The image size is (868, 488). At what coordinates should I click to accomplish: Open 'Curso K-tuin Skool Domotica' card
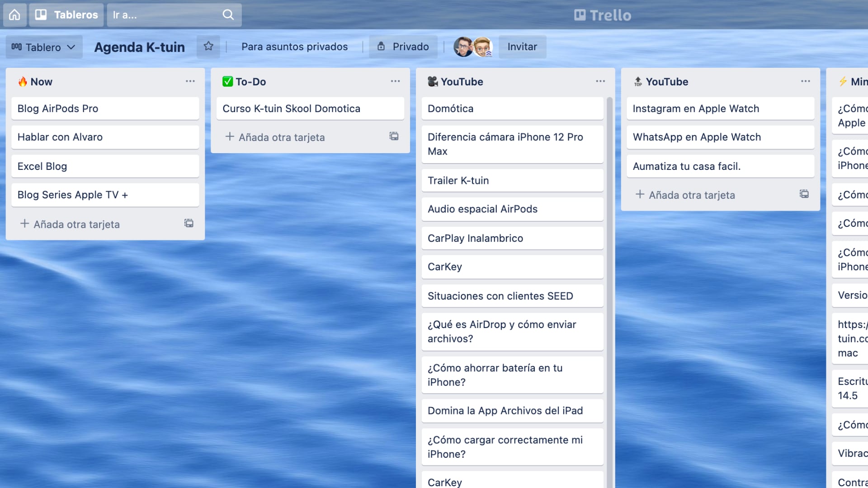click(x=310, y=108)
